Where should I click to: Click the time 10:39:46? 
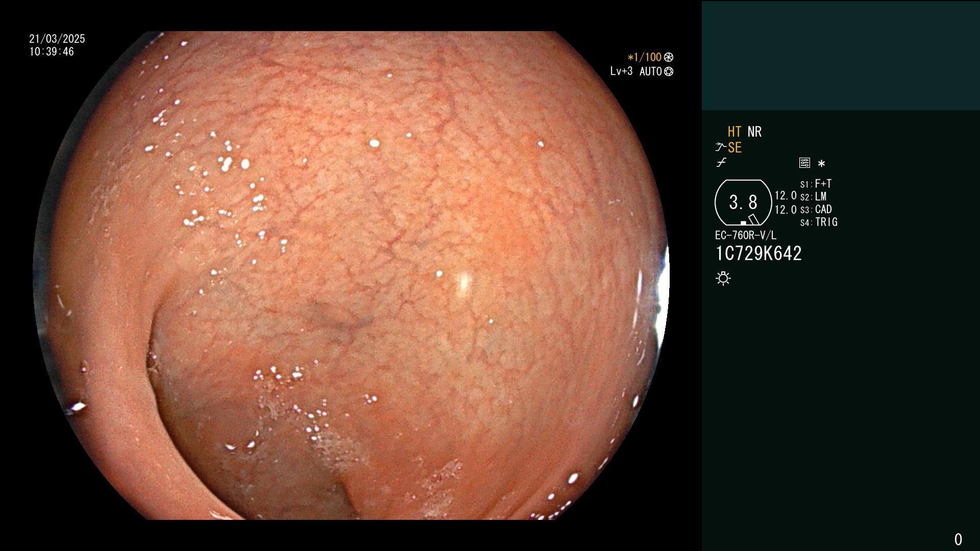[x=52, y=52]
